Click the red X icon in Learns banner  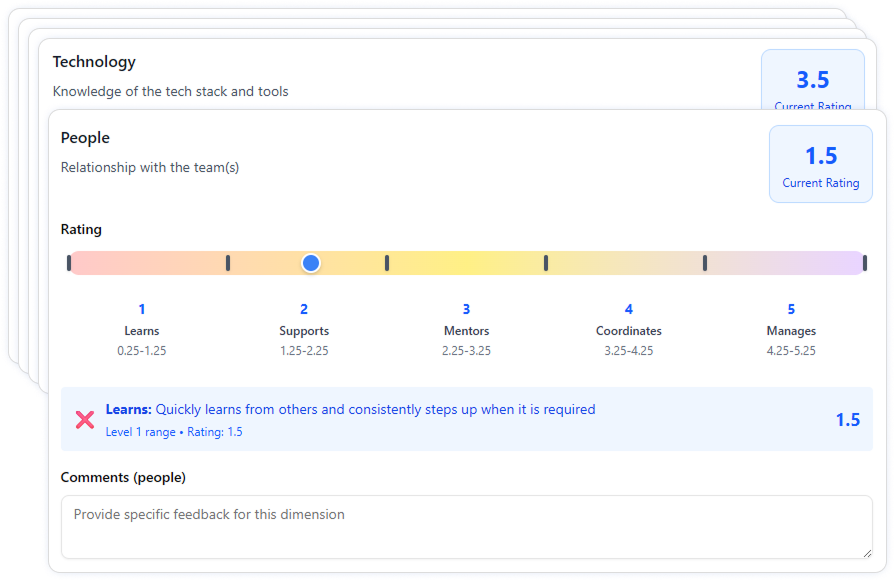pyautogui.click(x=85, y=420)
